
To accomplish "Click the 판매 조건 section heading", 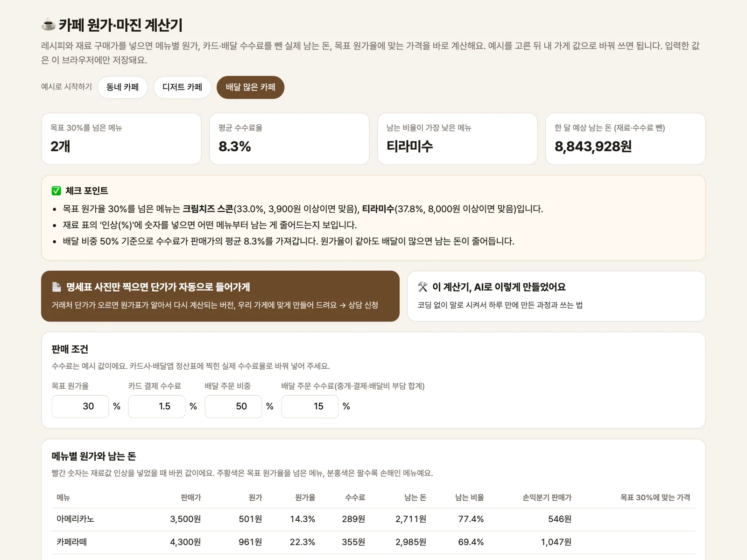I will click(70, 350).
